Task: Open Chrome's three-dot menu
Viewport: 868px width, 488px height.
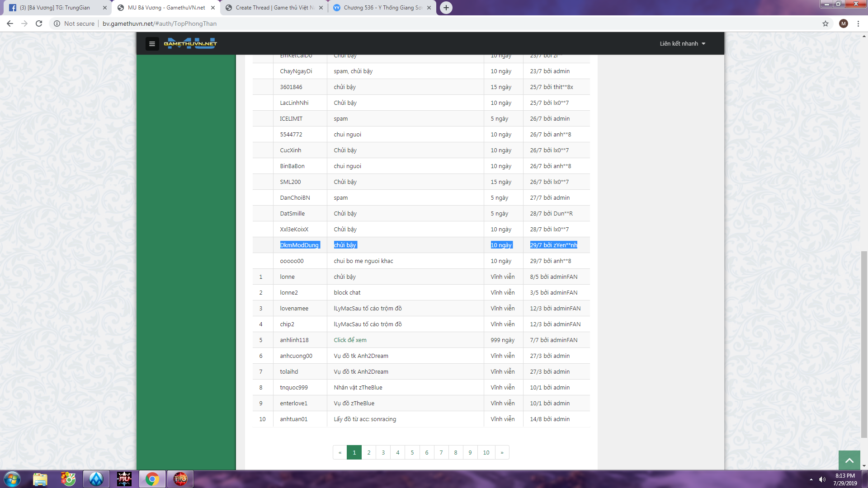Action: 858,23
